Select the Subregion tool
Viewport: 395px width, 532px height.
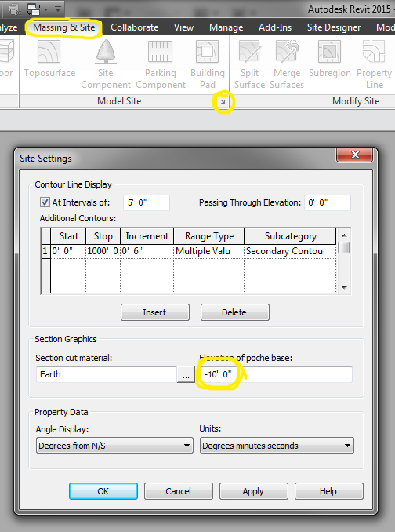tap(330, 59)
